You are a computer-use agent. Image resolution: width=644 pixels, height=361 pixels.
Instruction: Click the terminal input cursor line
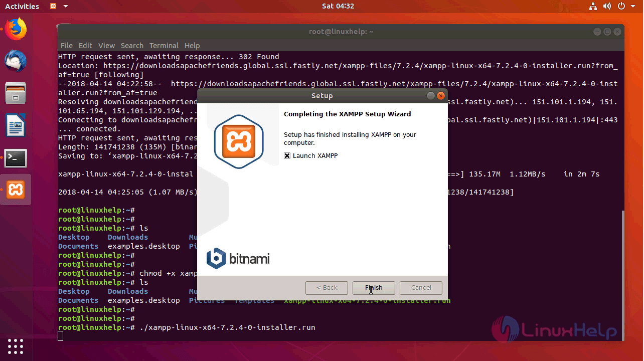(x=61, y=336)
